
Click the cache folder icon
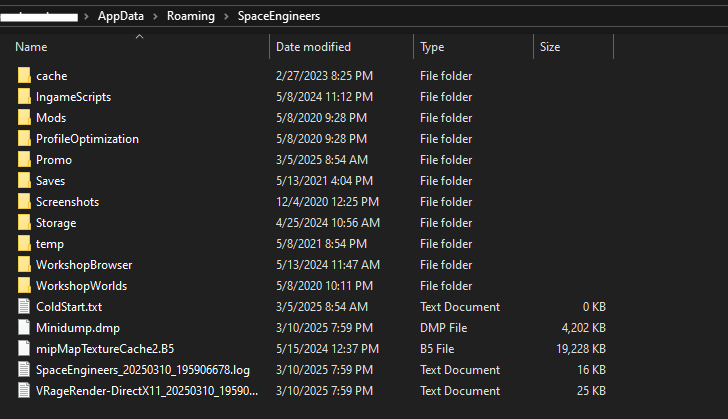(x=25, y=76)
